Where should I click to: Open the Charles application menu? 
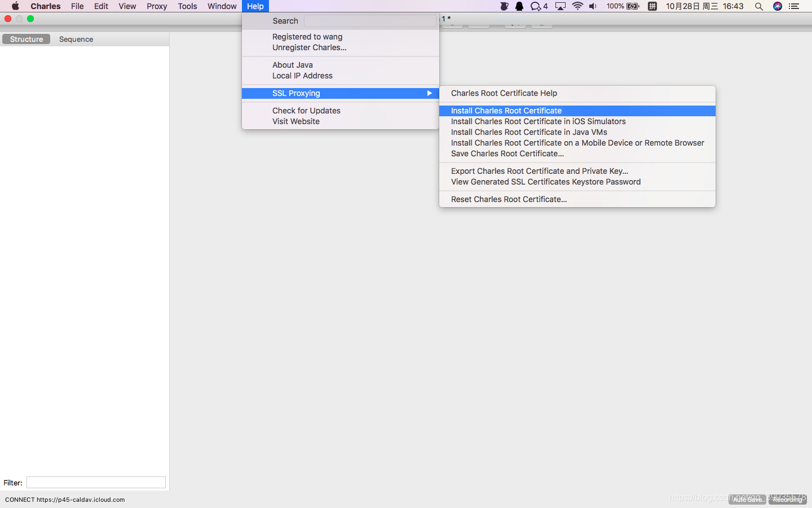click(x=46, y=6)
